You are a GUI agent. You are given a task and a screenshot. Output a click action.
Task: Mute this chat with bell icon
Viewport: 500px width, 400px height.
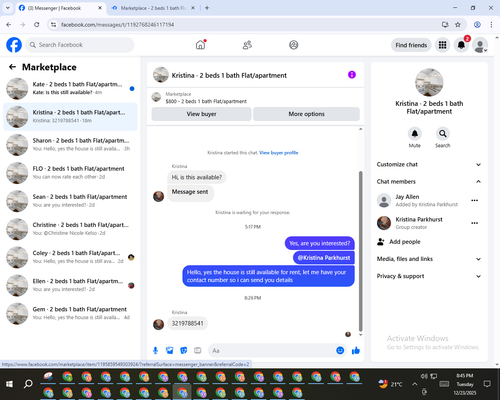pos(415,134)
